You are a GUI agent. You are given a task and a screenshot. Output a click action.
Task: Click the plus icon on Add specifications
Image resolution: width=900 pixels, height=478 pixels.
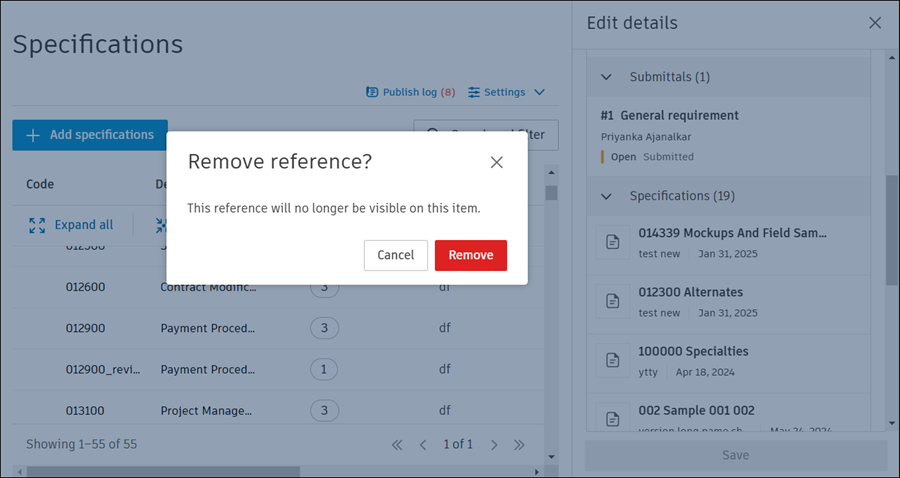(33, 135)
